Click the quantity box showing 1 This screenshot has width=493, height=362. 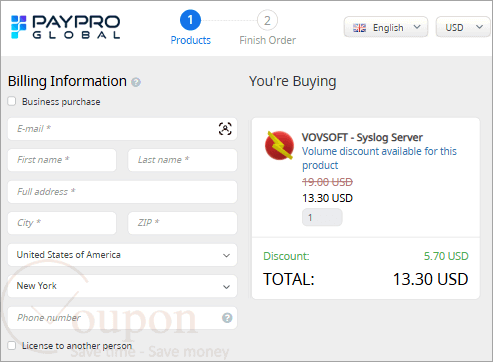(x=322, y=217)
